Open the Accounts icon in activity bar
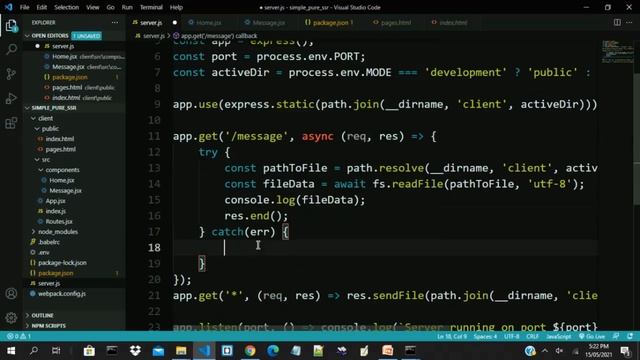The width and height of the screenshot is (640, 360). (x=11, y=293)
